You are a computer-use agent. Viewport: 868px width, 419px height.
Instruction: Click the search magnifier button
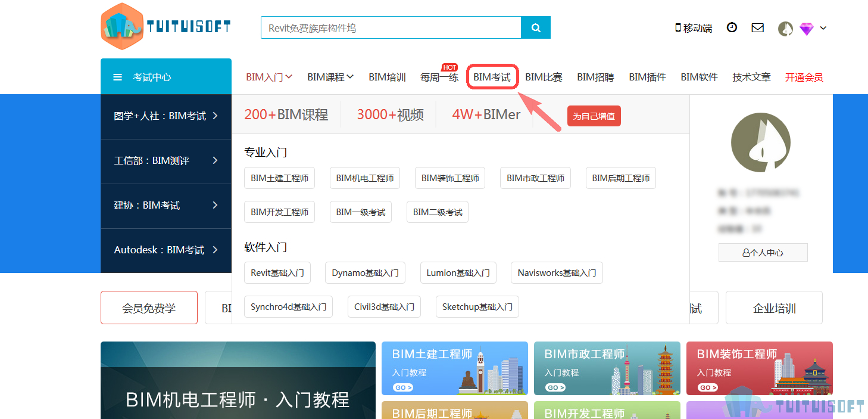tap(536, 27)
